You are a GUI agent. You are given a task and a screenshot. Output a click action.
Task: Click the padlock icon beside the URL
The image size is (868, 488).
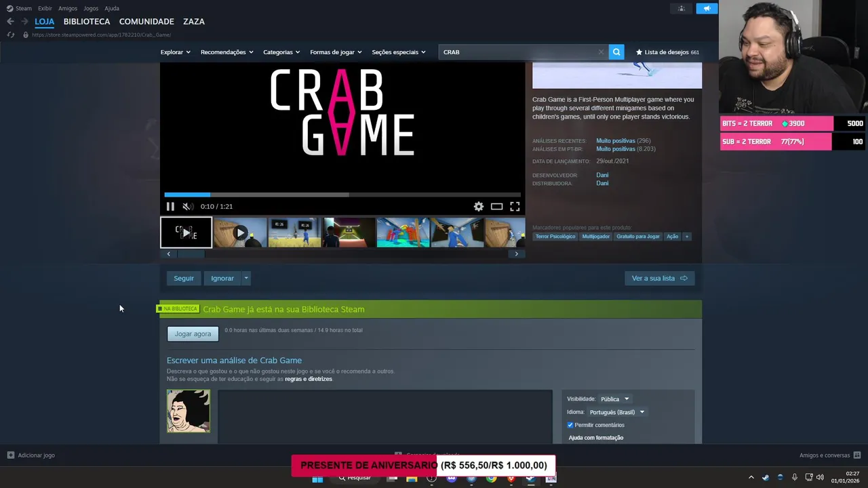point(26,35)
